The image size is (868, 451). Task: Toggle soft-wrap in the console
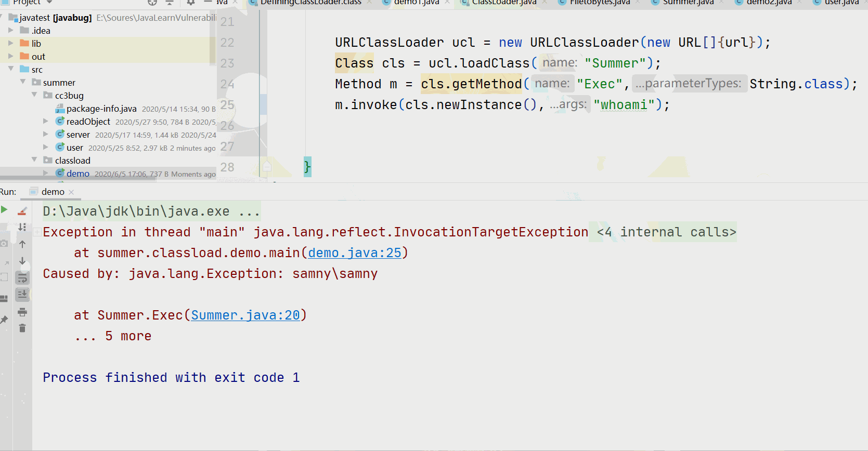22,278
